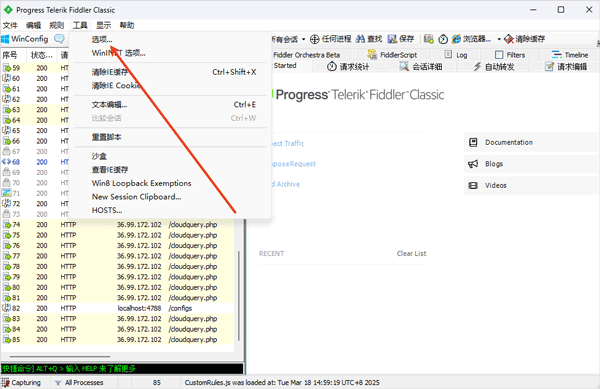
Task: Open New Session Clipboard...
Action: coord(136,197)
